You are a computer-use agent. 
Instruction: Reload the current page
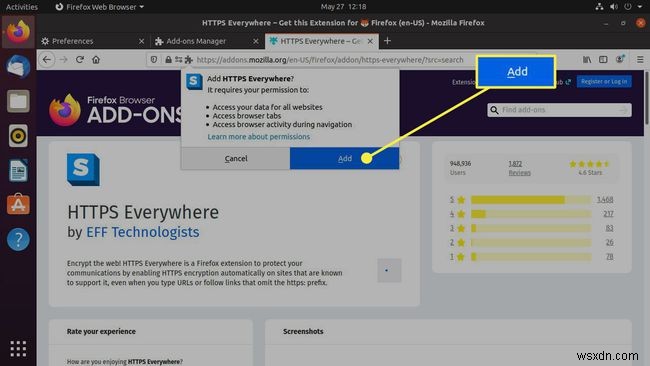[x=80, y=60]
